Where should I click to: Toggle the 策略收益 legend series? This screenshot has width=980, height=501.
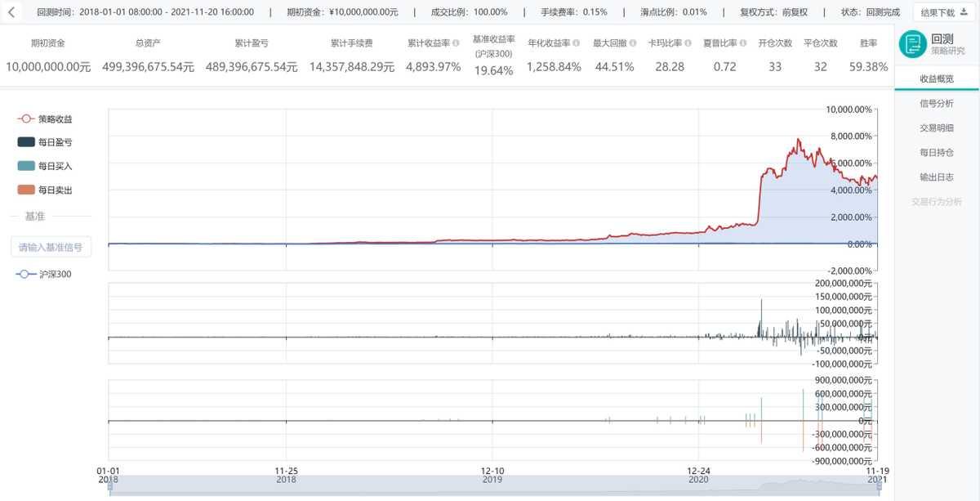(x=50, y=119)
